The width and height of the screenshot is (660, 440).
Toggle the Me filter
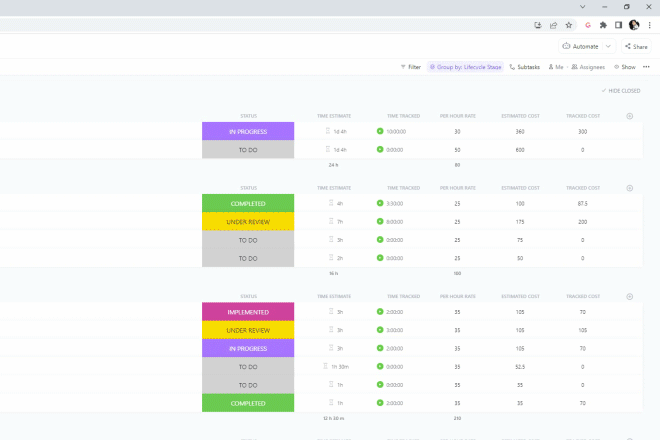tap(555, 67)
